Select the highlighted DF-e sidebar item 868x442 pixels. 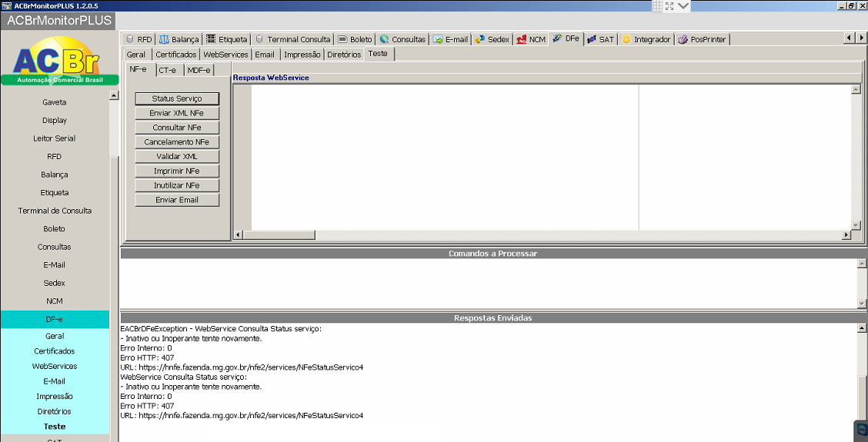tap(54, 319)
